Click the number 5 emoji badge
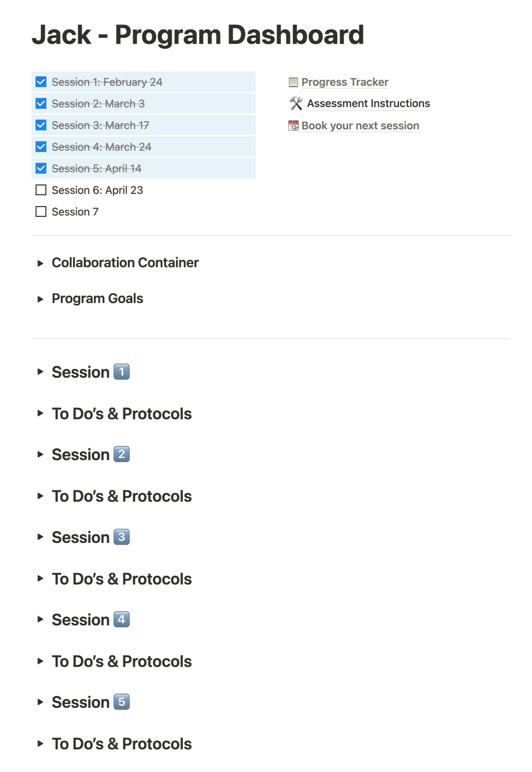532x772 pixels. point(122,702)
